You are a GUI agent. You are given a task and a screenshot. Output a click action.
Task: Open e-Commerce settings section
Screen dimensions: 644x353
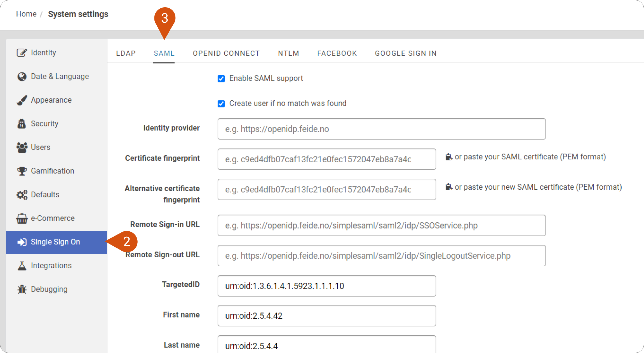pos(57,218)
